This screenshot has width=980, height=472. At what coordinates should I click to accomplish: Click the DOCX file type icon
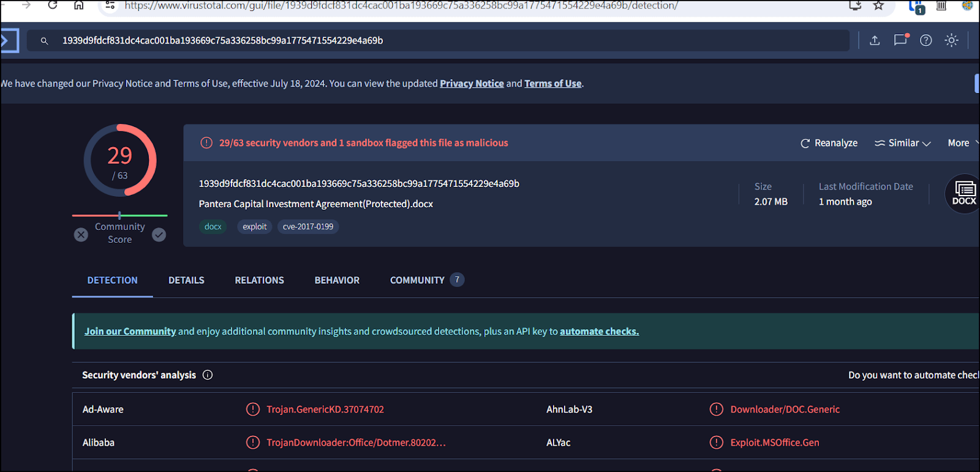click(963, 194)
